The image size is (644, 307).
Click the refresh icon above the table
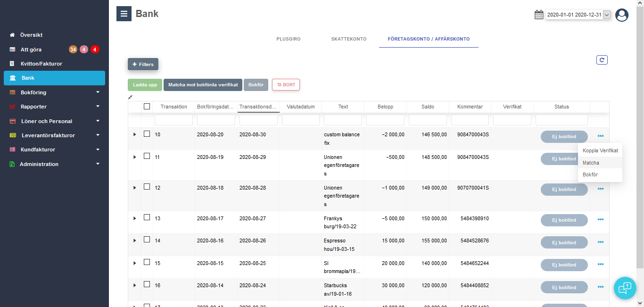pos(602,60)
